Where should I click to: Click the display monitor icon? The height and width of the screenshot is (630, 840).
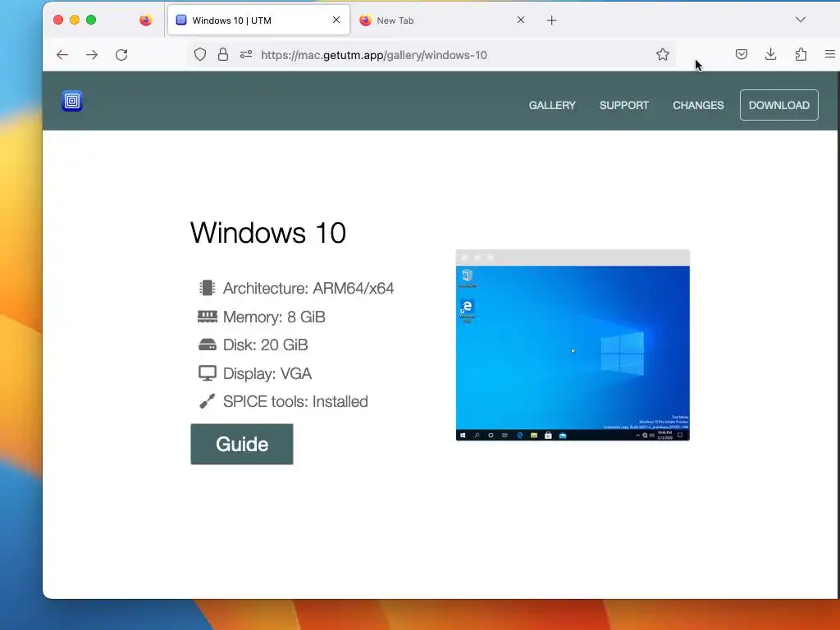[x=208, y=373]
